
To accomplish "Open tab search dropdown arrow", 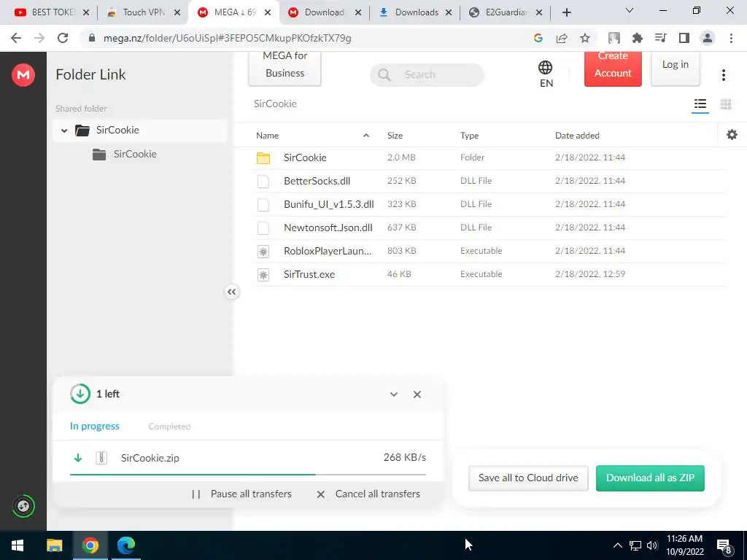I will tap(629, 10).
